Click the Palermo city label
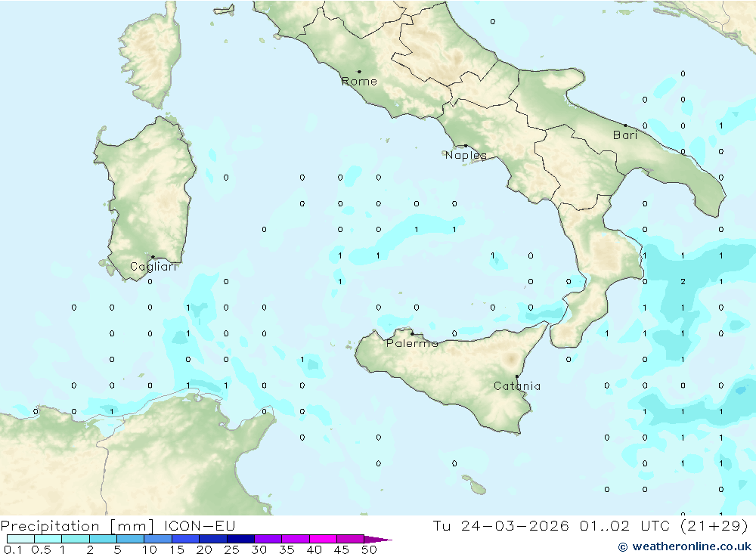The image size is (756, 554). (412, 343)
